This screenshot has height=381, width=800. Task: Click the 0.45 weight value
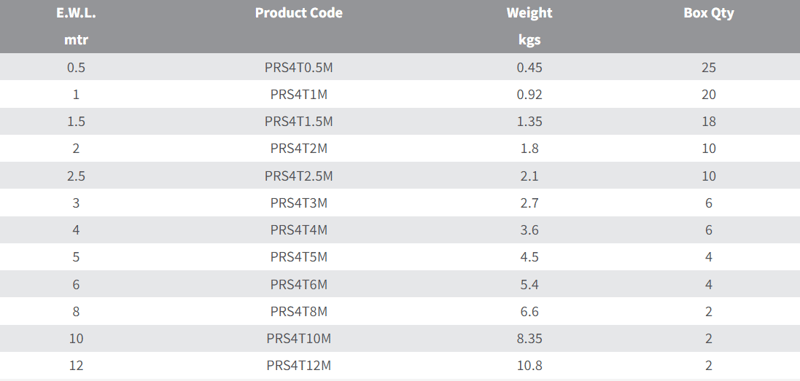[x=529, y=67]
